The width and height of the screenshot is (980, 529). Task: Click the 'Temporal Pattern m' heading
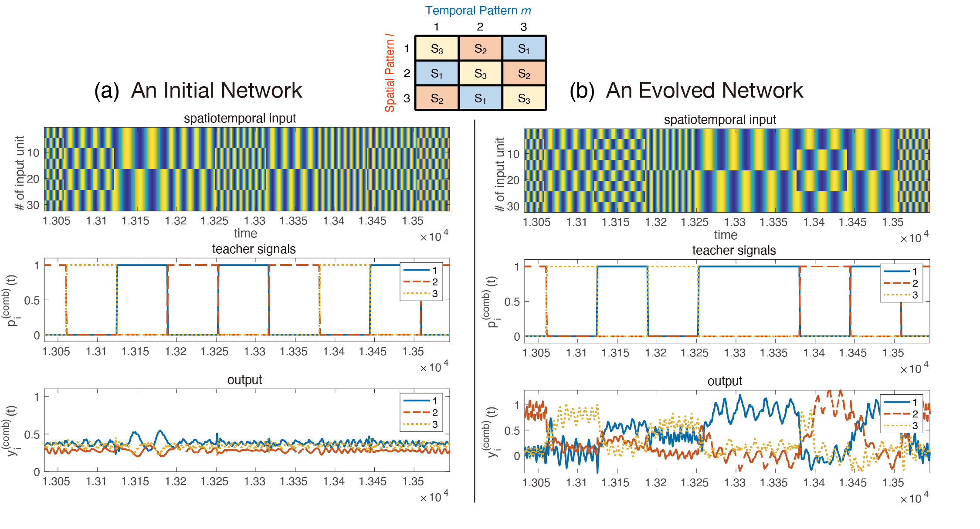coord(478,10)
